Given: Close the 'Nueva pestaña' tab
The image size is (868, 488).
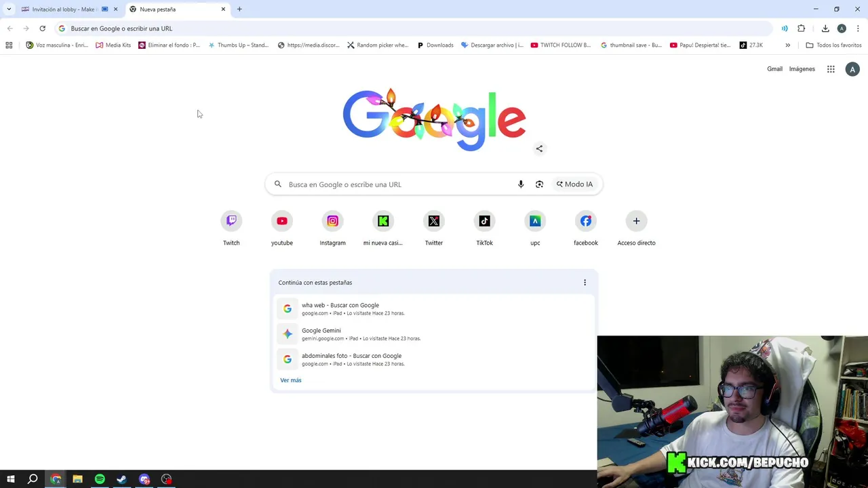Looking at the screenshot, I should 223,9.
